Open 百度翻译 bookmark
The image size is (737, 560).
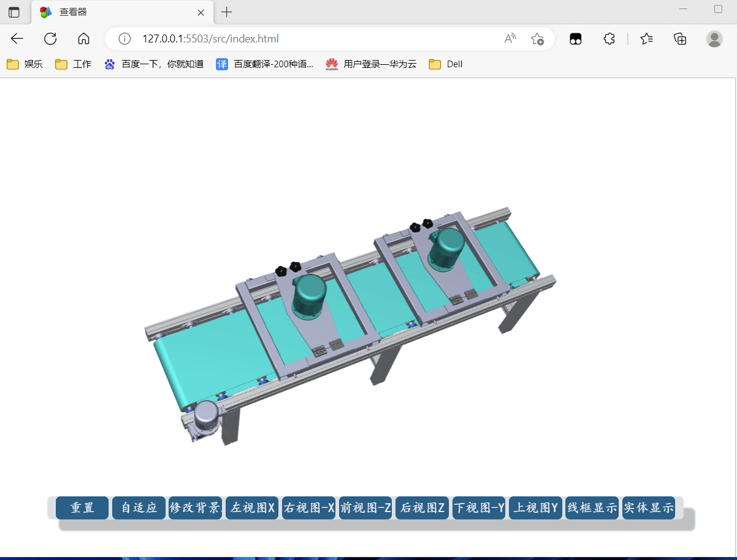point(265,64)
